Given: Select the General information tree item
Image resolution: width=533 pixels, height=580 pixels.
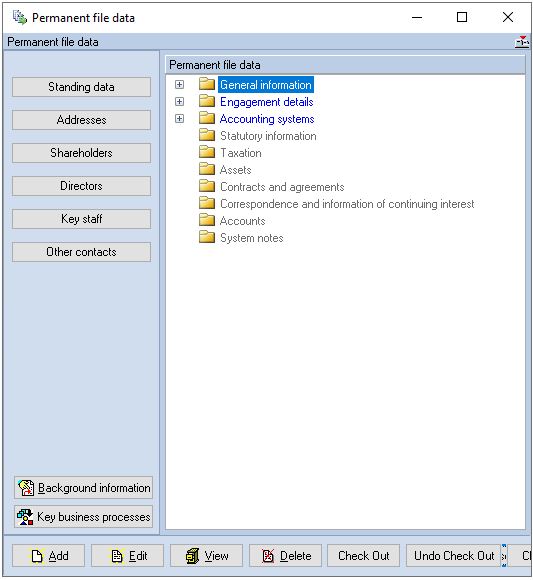Looking at the screenshot, I should pyautogui.click(x=266, y=85).
